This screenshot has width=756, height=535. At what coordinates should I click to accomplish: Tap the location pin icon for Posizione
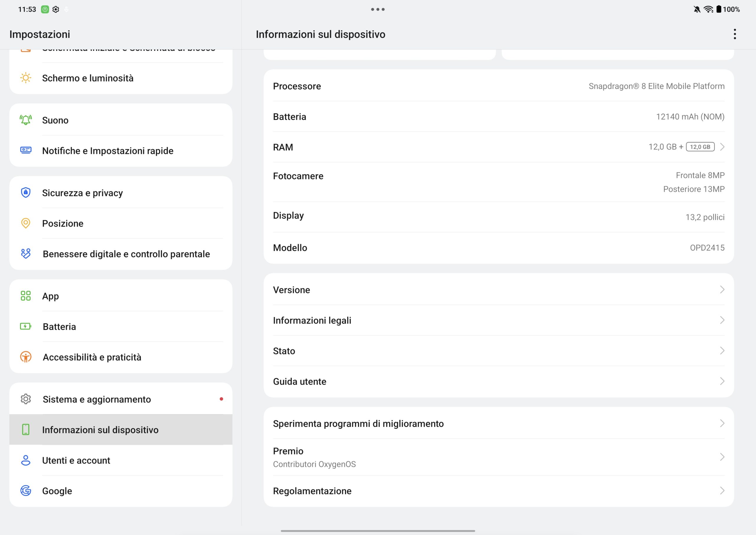(x=26, y=223)
